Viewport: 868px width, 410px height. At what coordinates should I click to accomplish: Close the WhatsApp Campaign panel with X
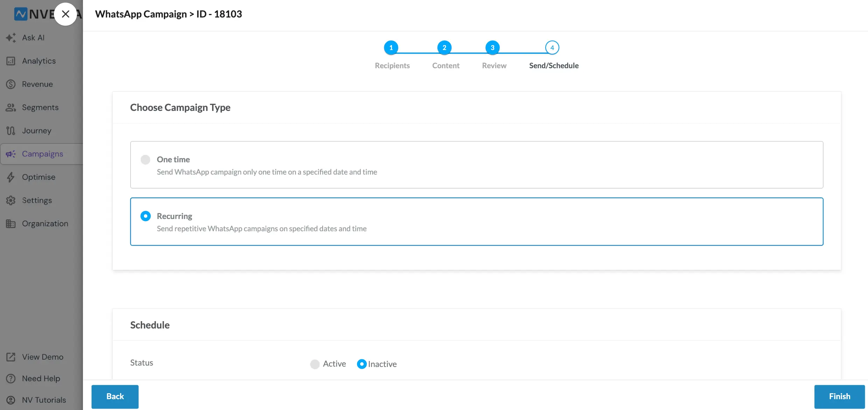[65, 14]
